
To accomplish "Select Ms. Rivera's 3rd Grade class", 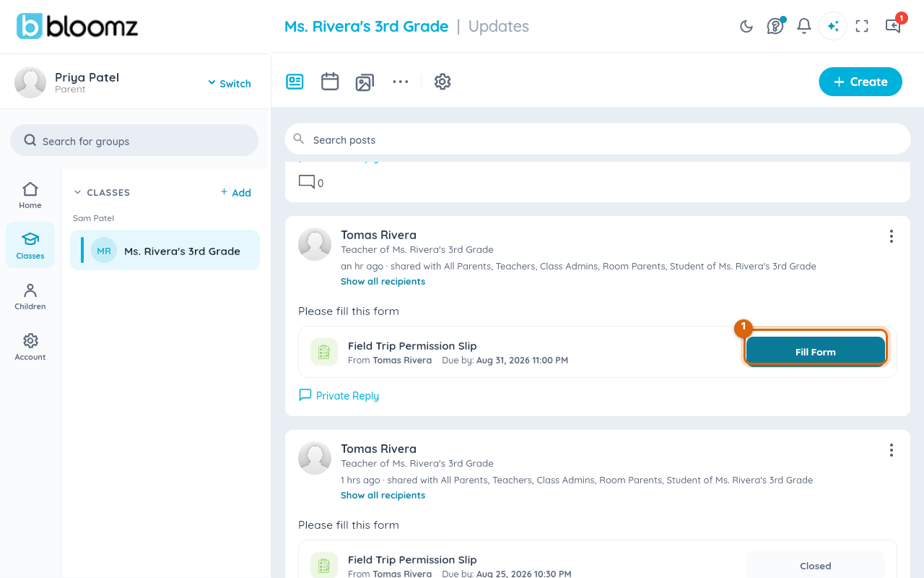I will click(x=165, y=250).
